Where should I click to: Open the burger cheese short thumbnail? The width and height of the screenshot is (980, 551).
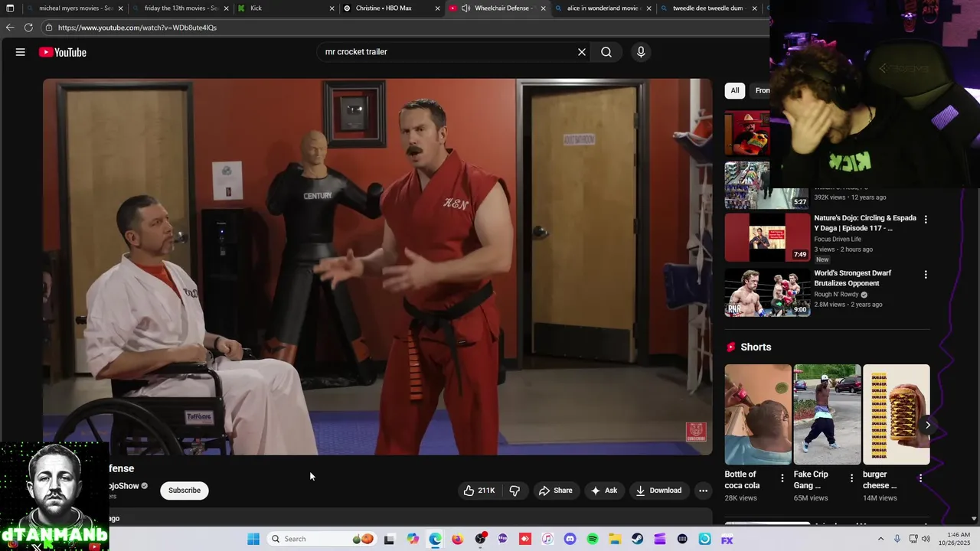897,414
